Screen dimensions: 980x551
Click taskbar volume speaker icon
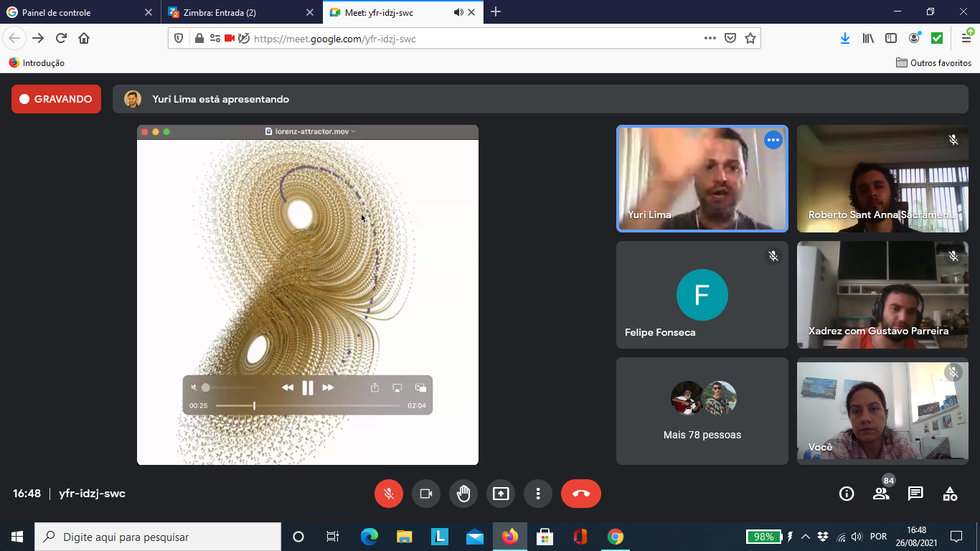click(x=856, y=537)
